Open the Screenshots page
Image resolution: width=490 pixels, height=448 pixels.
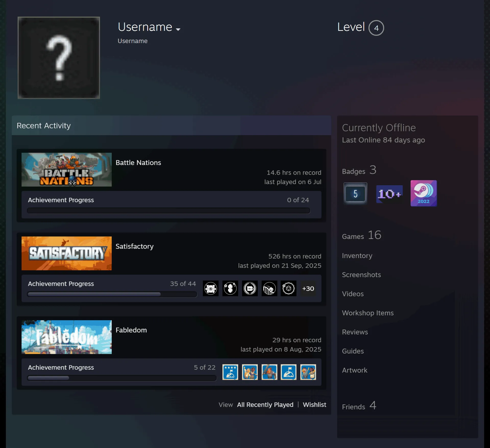click(x=361, y=275)
